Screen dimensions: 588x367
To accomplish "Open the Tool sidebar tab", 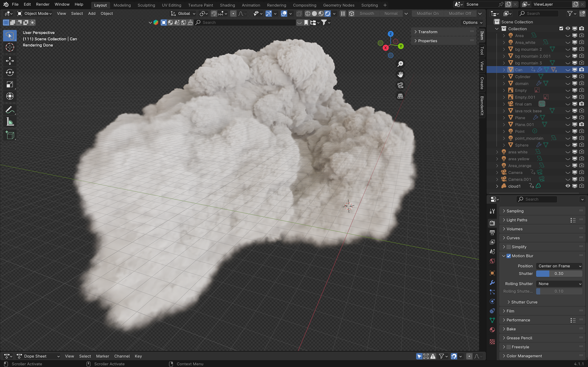I will 482,51.
